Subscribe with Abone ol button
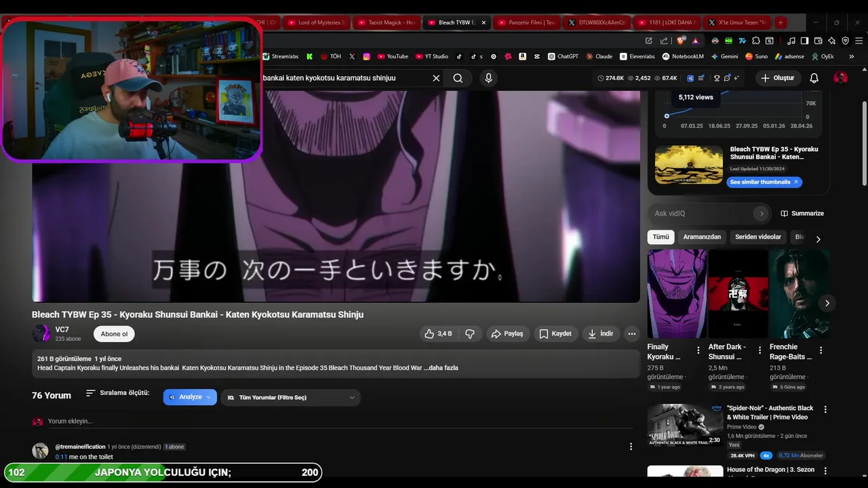This screenshot has width=868, height=488. 114,333
